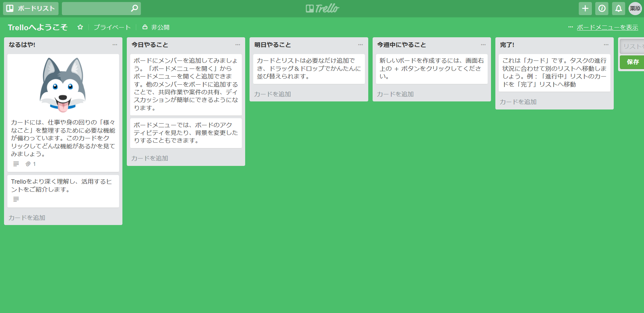This screenshot has width=644, height=313.
Task: Open card ボードメニューでは、ボードのアクティビティ
Action: [186, 133]
